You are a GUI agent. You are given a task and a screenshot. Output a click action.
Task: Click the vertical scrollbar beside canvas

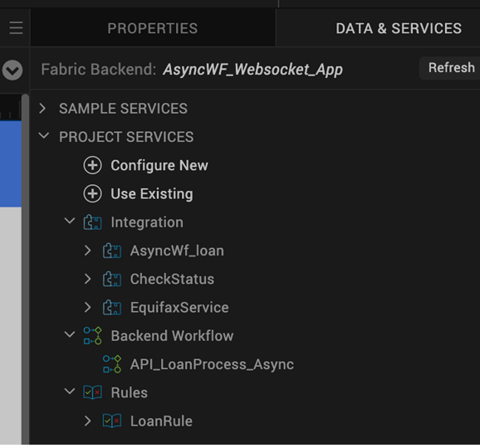point(26,269)
